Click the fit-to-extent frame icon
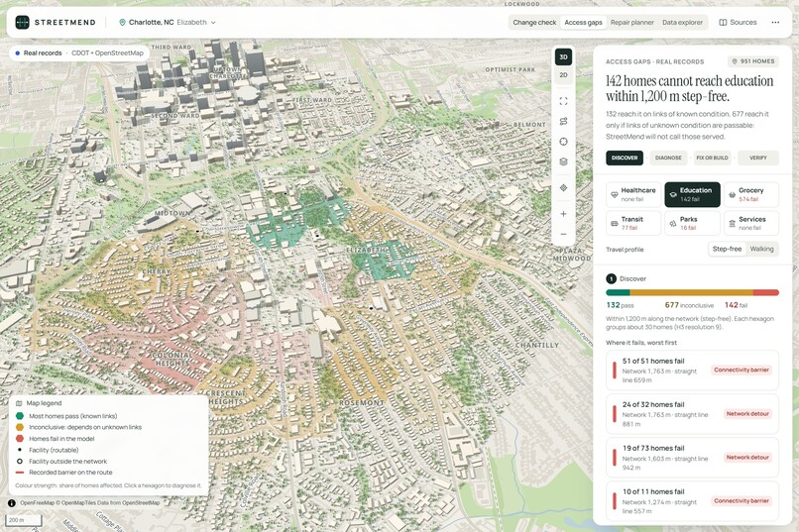 (563, 101)
